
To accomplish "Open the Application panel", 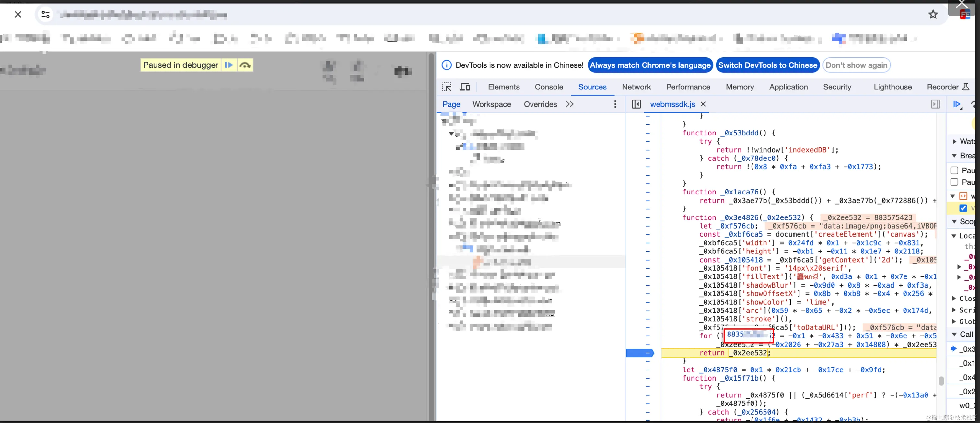I will [788, 87].
